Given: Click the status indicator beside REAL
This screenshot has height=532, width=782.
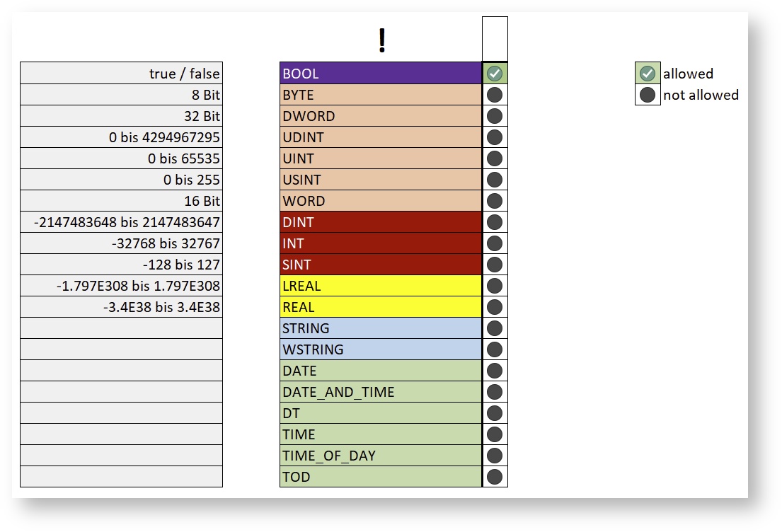Looking at the screenshot, I should click(x=495, y=307).
